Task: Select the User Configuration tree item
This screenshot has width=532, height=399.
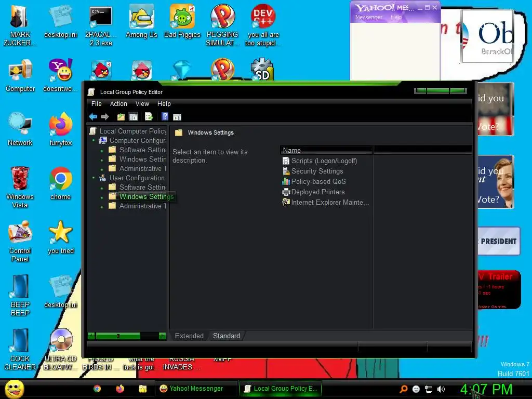Action: coord(131,178)
